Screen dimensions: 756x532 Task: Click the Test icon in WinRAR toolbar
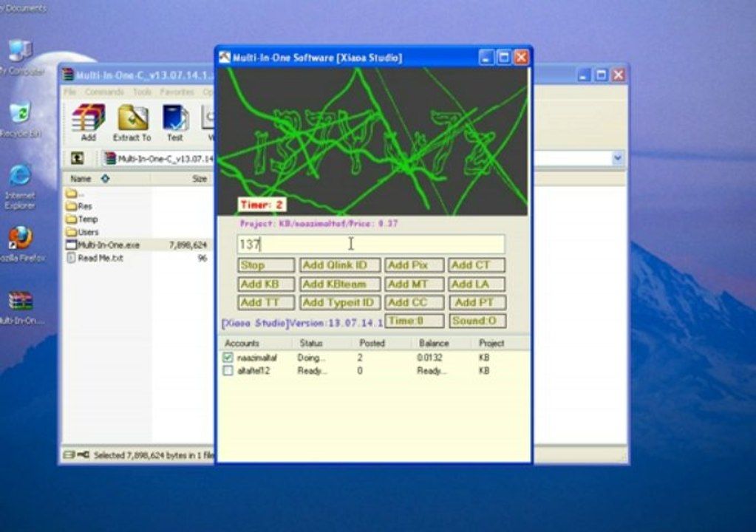174,123
